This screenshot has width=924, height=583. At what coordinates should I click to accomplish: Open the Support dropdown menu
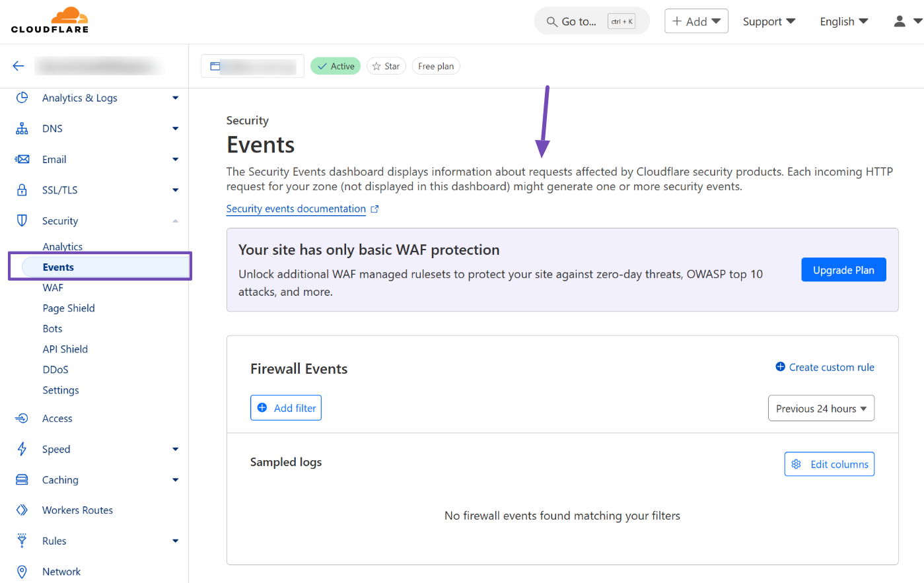pos(769,22)
